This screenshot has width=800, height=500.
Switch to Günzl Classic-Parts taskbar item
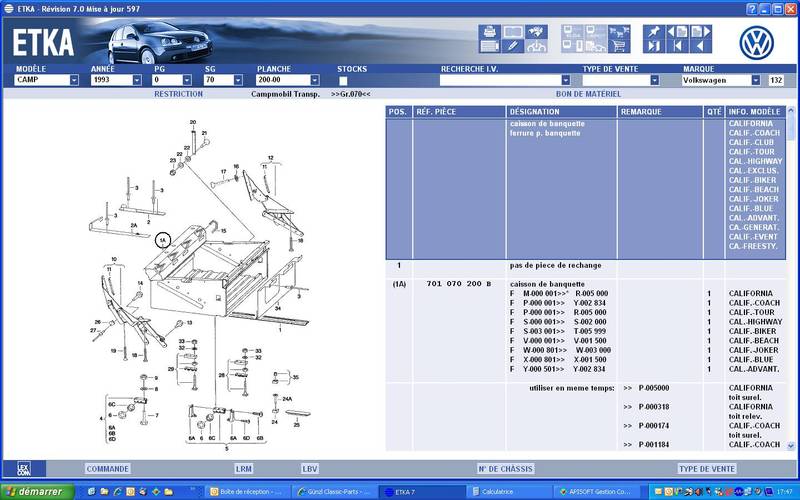pyautogui.click(x=335, y=492)
